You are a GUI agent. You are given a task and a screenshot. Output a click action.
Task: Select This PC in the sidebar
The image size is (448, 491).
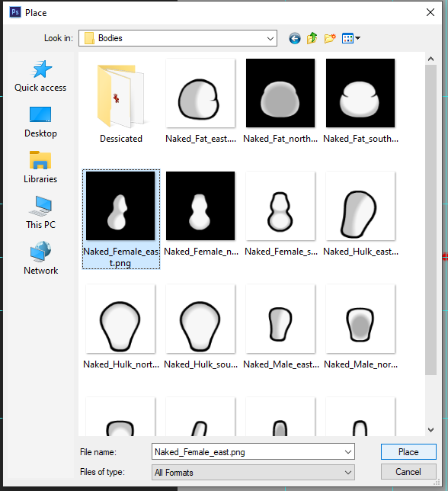tap(40, 213)
